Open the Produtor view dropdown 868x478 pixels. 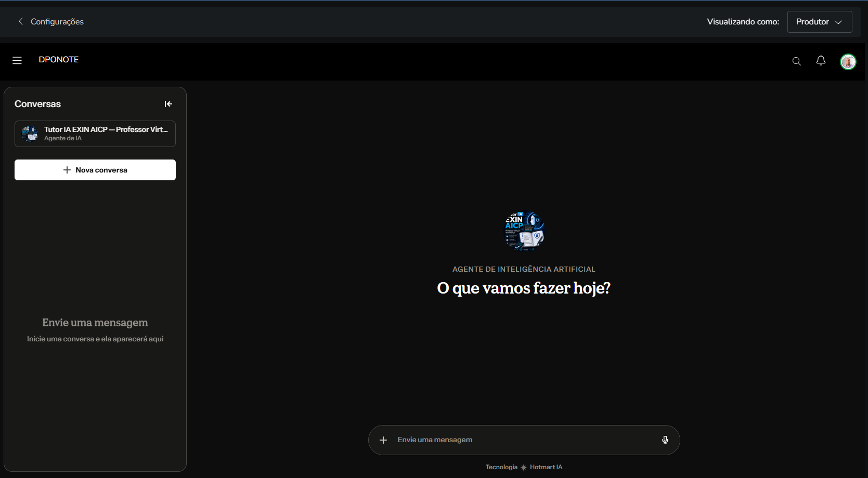820,22
